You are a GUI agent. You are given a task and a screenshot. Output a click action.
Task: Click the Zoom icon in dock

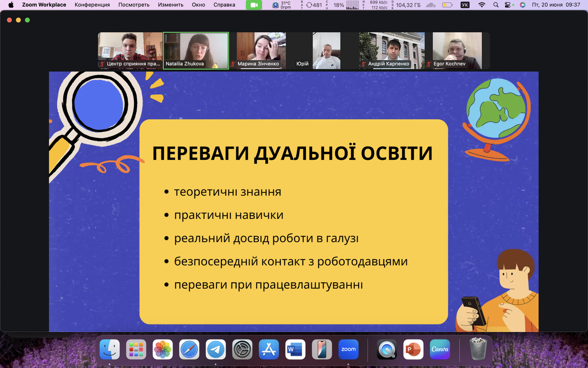tap(348, 349)
